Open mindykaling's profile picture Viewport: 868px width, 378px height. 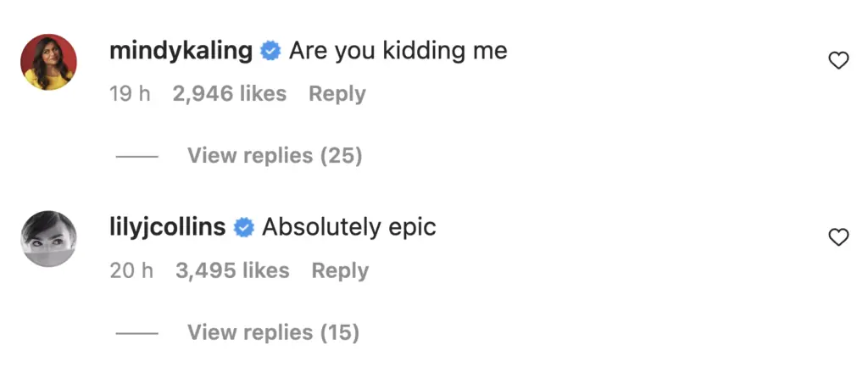(x=49, y=62)
